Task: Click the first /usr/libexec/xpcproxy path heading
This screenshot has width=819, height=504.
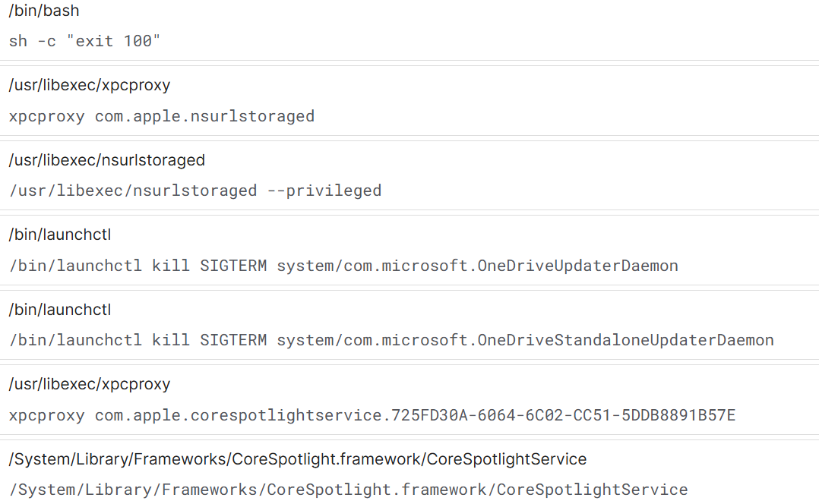Action: 90,85
